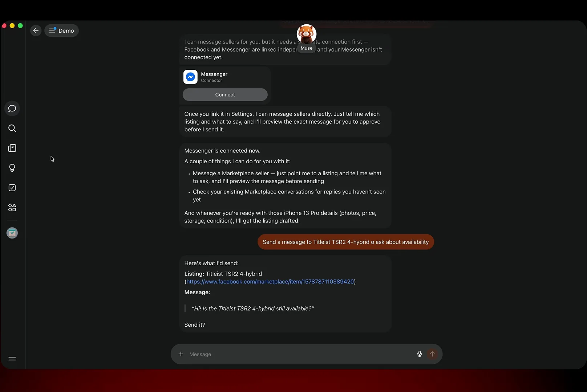Open the notebook library sidebar icon
This screenshot has height=392, width=587.
(12, 148)
